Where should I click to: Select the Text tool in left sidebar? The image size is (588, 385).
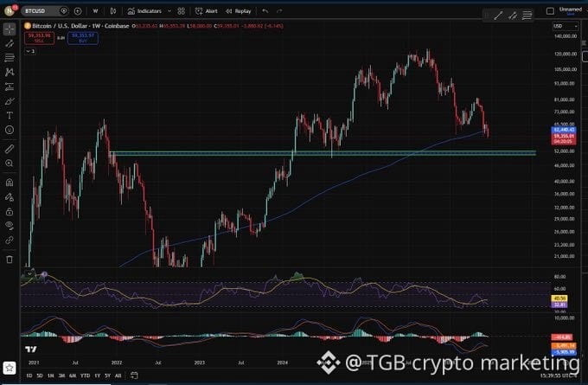[x=10, y=116]
